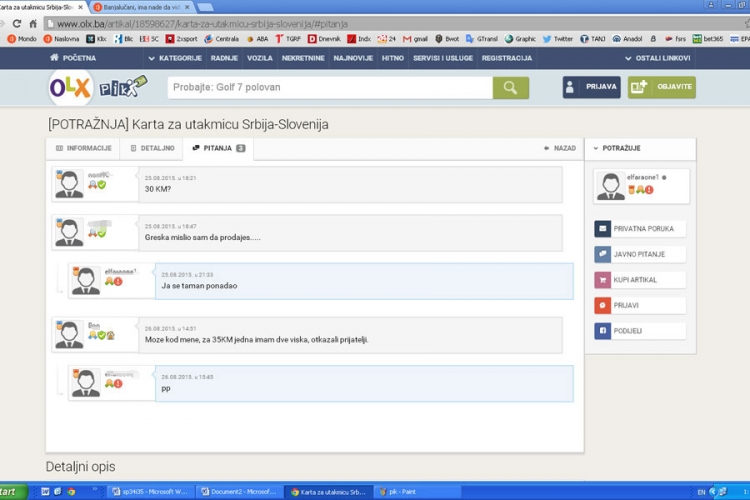
Task: Open the OLX logo
Action: [x=70, y=88]
